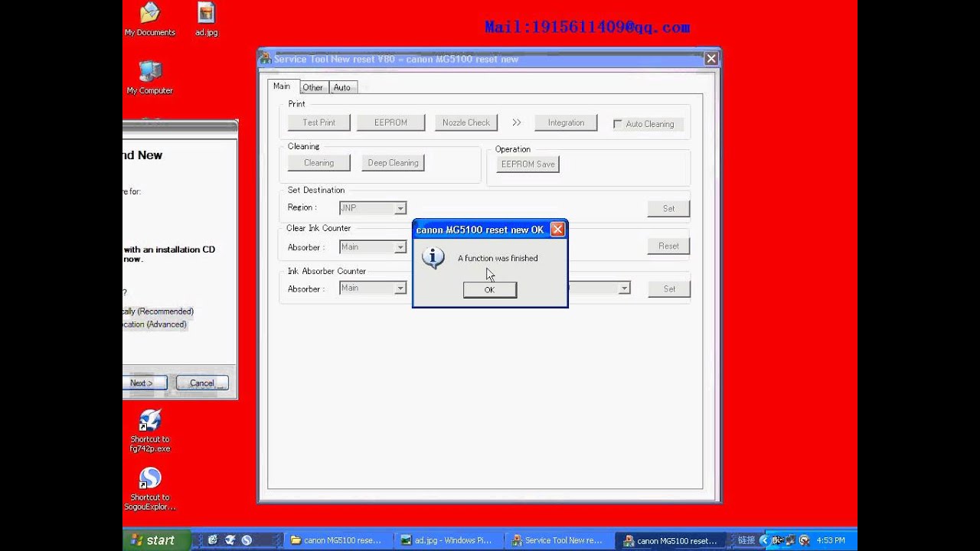Viewport: 980px width, 551px height.
Task: Click the info icon in the dialog
Action: pyautogui.click(x=433, y=258)
